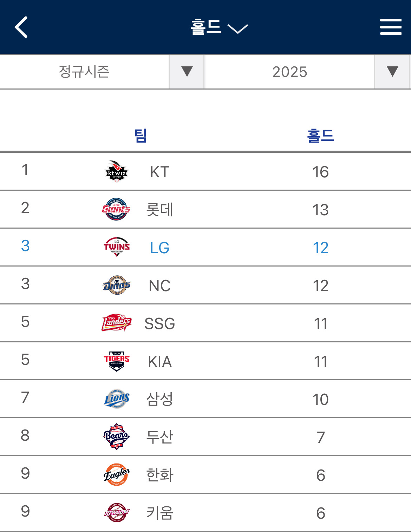
Task: Open the 2025 year dropdown arrow
Action: click(x=392, y=72)
